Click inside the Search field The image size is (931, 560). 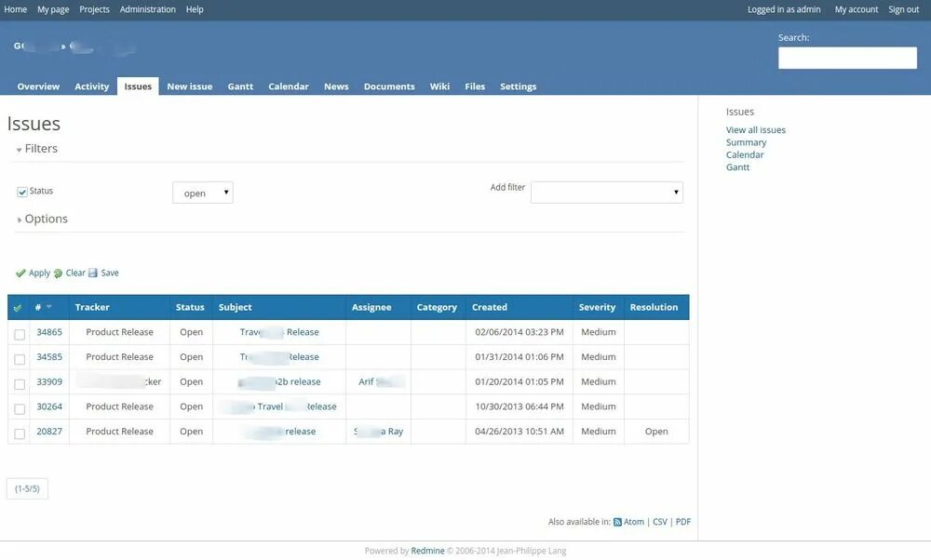point(847,58)
